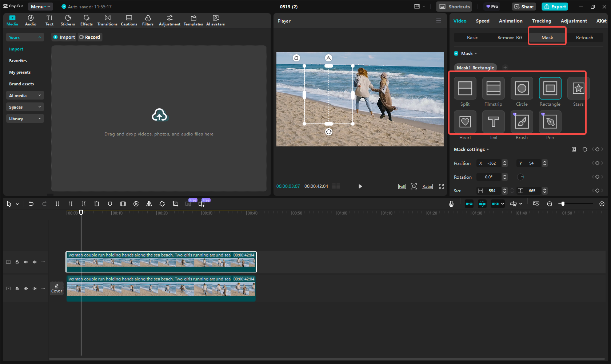Screen dimensions: 611x364
Task: Click the timeline zoom slider handle
Action: coord(563,204)
